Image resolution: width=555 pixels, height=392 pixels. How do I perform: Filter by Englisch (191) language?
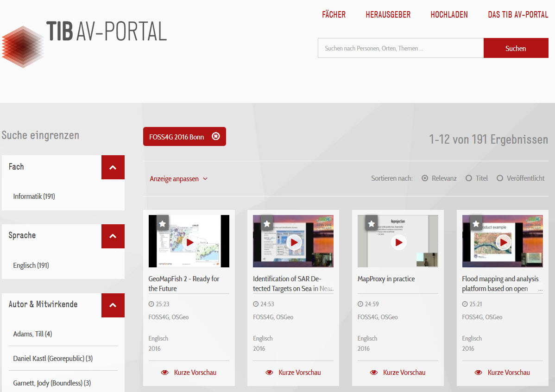point(31,265)
